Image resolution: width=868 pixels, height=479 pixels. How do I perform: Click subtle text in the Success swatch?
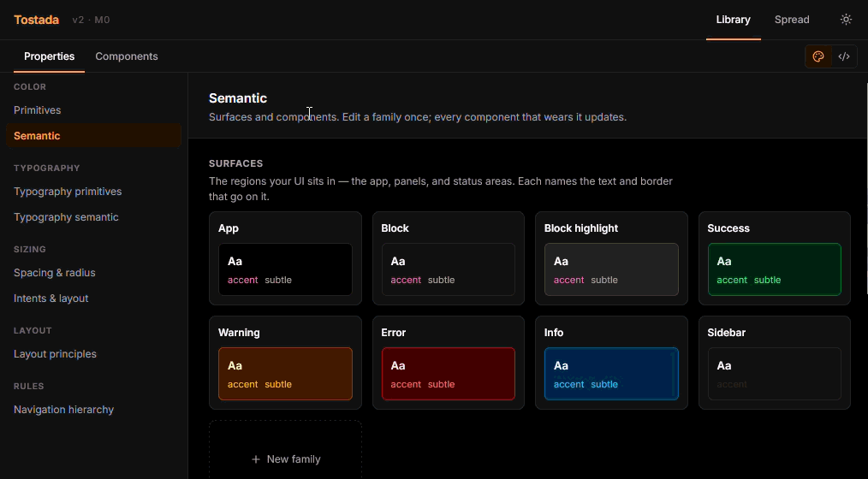tap(767, 280)
